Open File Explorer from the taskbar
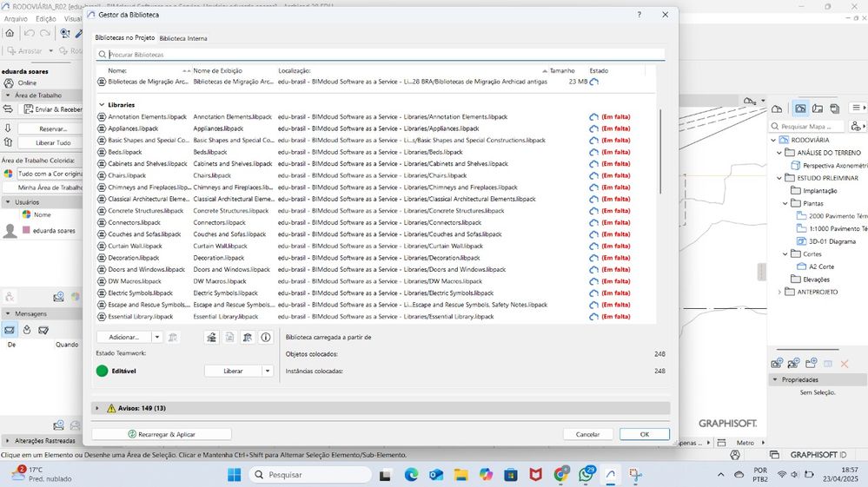Viewport: 868px width, 487px height. 461,474
